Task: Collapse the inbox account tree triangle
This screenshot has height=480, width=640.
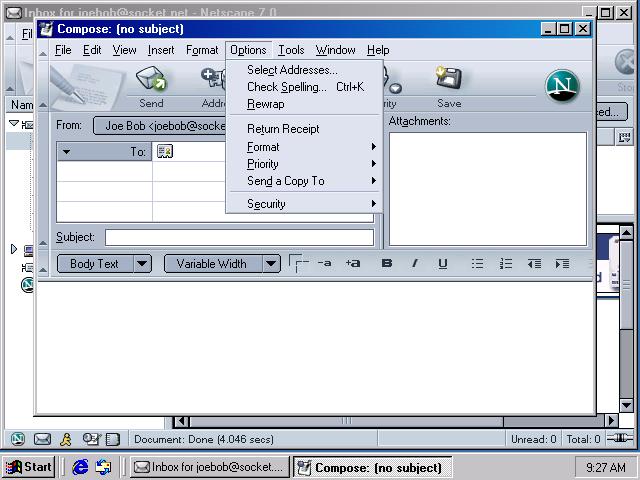Action: 14,123
